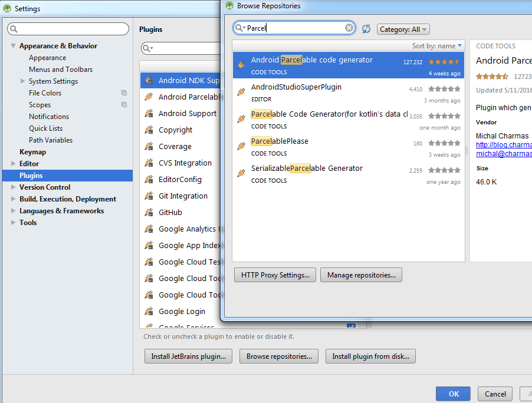The image size is (532, 403).
Task: Clear the Parcel search text
Action: pyautogui.click(x=349, y=28)
